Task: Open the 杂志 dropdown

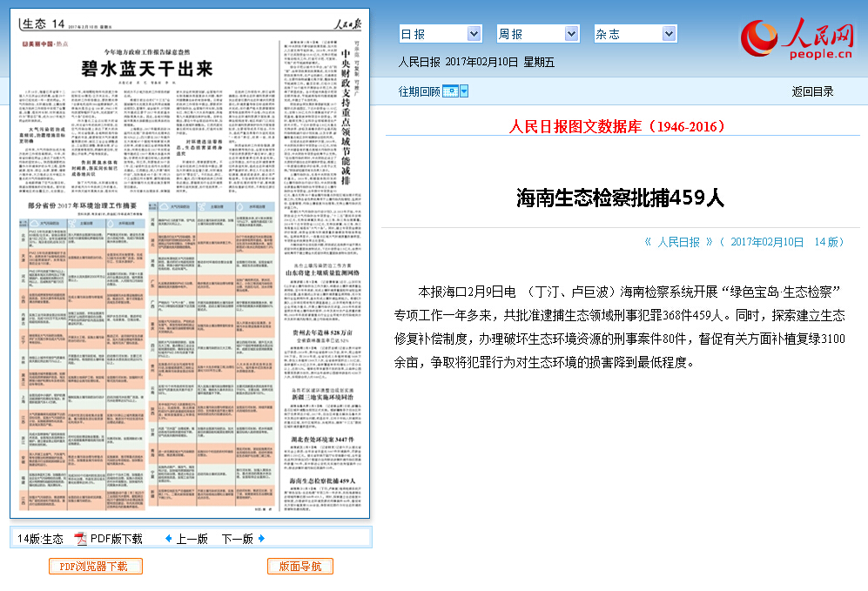Action: 635,34
